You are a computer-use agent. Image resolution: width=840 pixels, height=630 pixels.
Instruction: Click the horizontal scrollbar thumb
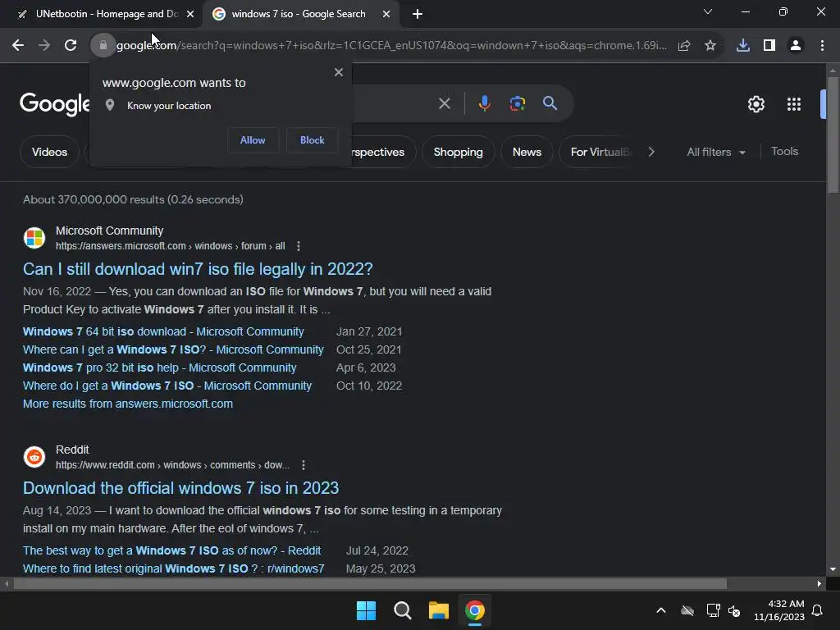(x=370, y=583)
